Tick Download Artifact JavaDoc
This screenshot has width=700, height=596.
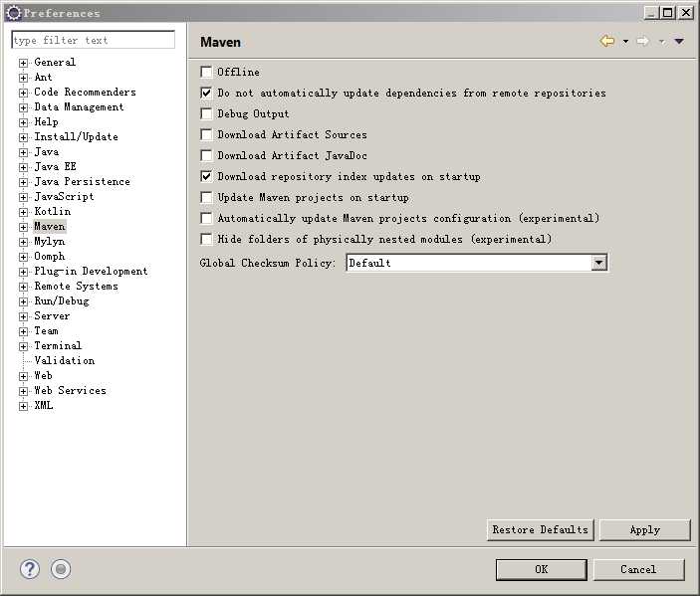tap(206, 155)
